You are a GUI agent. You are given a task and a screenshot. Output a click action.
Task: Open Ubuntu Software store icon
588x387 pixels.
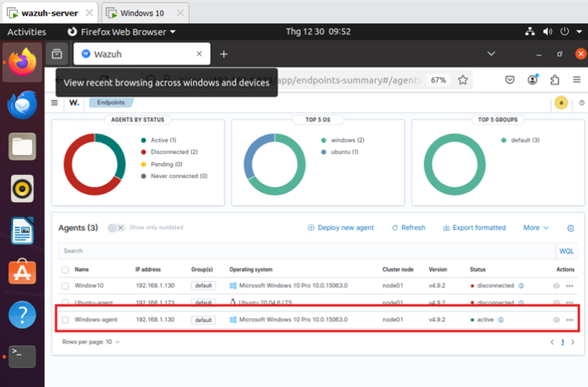pyautogui.click(x=22, y=272)
